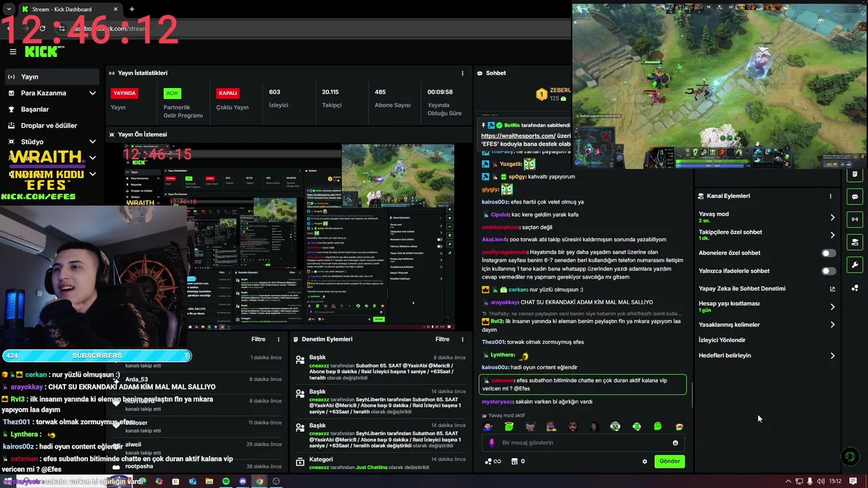Reload the browser page

tap(42, 28)
